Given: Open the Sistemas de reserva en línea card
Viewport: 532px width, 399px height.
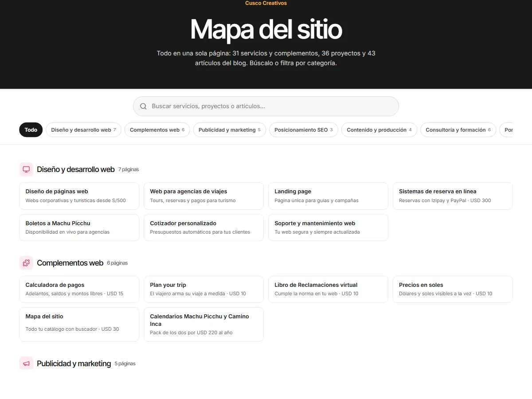Looking at the screenshot, I should pos(453,196).
